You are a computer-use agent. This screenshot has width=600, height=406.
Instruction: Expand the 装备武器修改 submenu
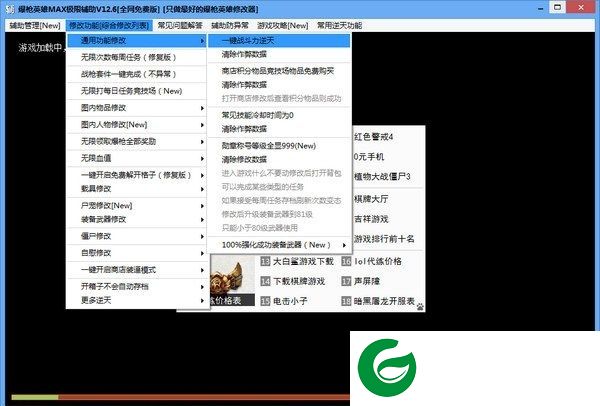pos(137,220)
